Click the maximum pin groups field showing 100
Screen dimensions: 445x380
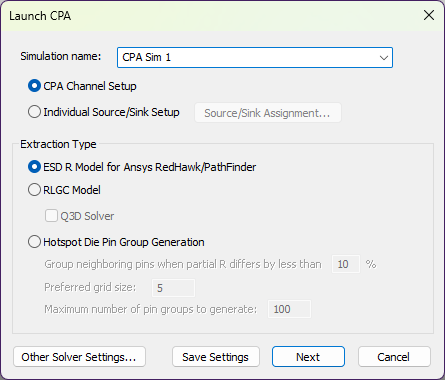coord(289,309)
